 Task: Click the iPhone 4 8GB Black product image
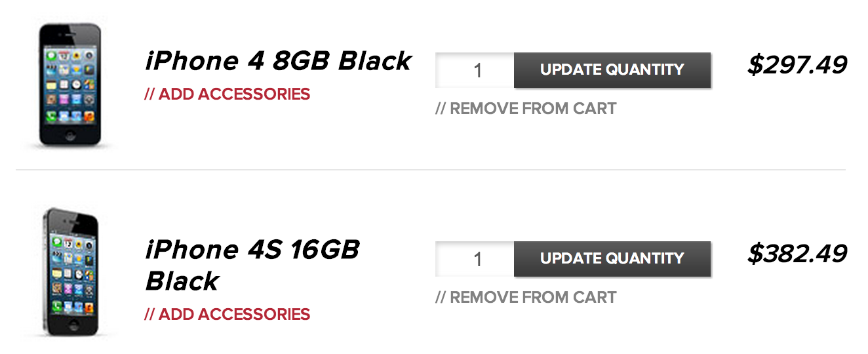click(x=70, y=84)
